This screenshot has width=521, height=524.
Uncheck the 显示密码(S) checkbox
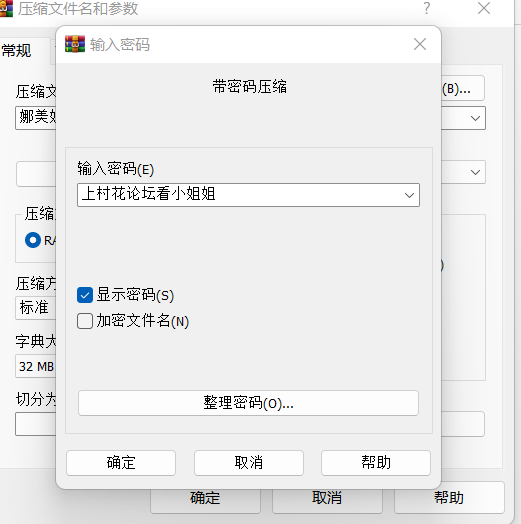(85, 295)
